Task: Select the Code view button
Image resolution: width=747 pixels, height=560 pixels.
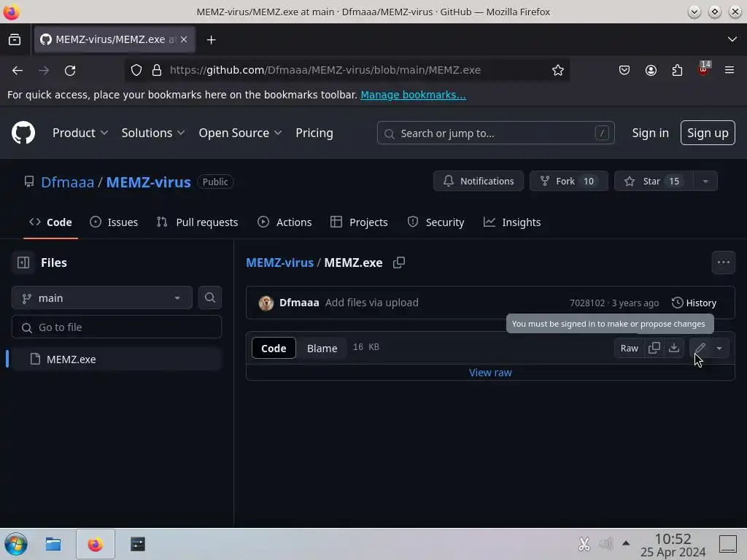Action: 274,348
